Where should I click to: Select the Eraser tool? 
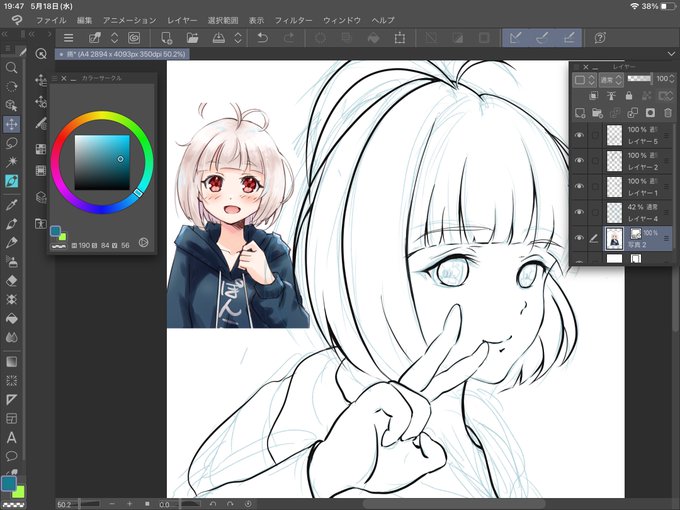(x=11, y=281)
